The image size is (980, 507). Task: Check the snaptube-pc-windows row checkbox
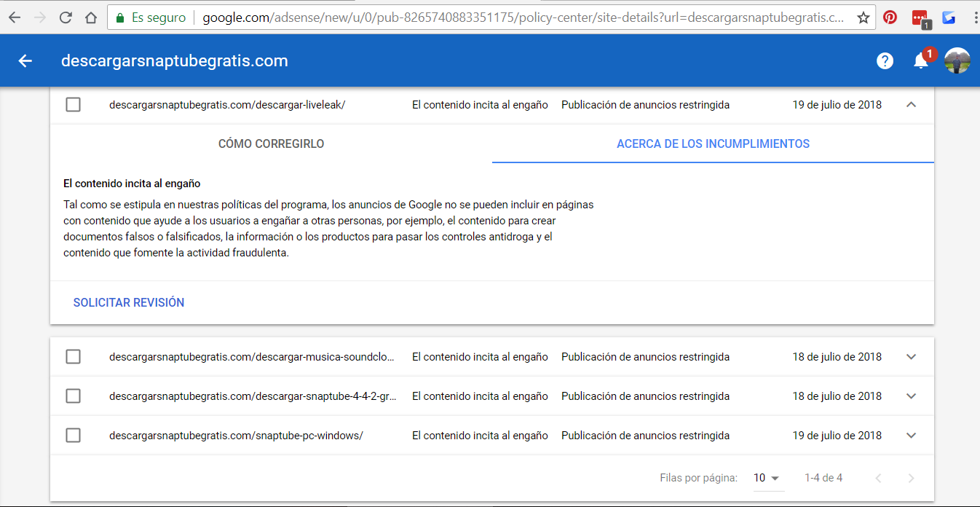[x=73, y=436]
